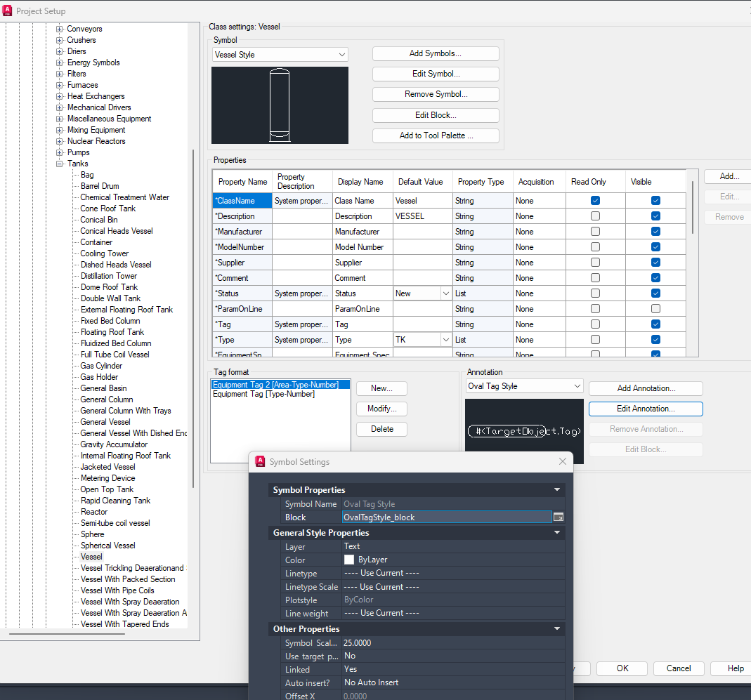Viewport: 751px width, 700px height.
Task: Click the ByLayer color swatch
Action: (349, 560)
